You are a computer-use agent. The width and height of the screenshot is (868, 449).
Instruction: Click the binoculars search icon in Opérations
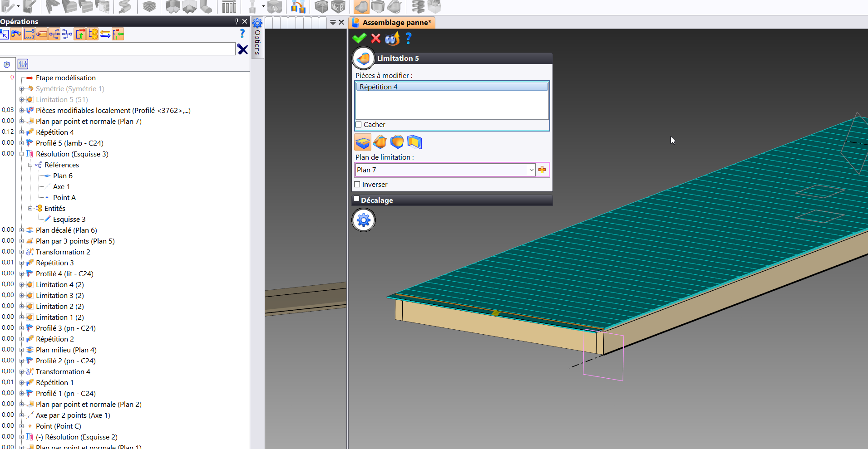(16, 34)
